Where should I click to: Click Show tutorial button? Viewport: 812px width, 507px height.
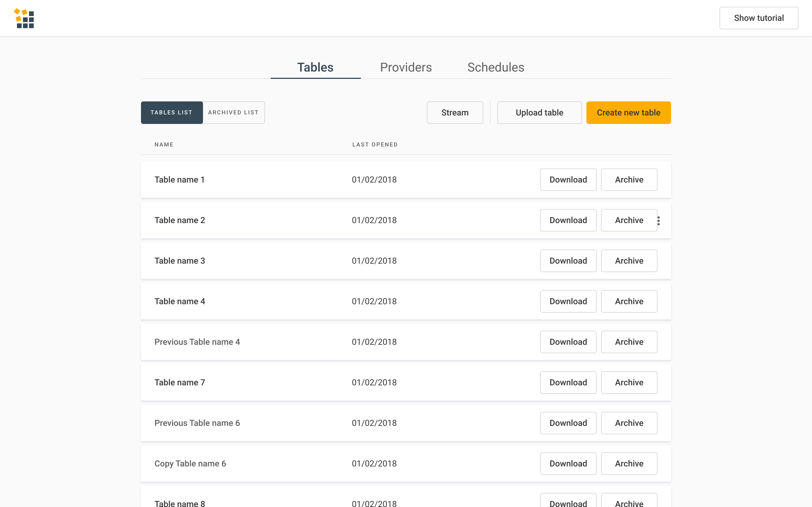(758, 18)
